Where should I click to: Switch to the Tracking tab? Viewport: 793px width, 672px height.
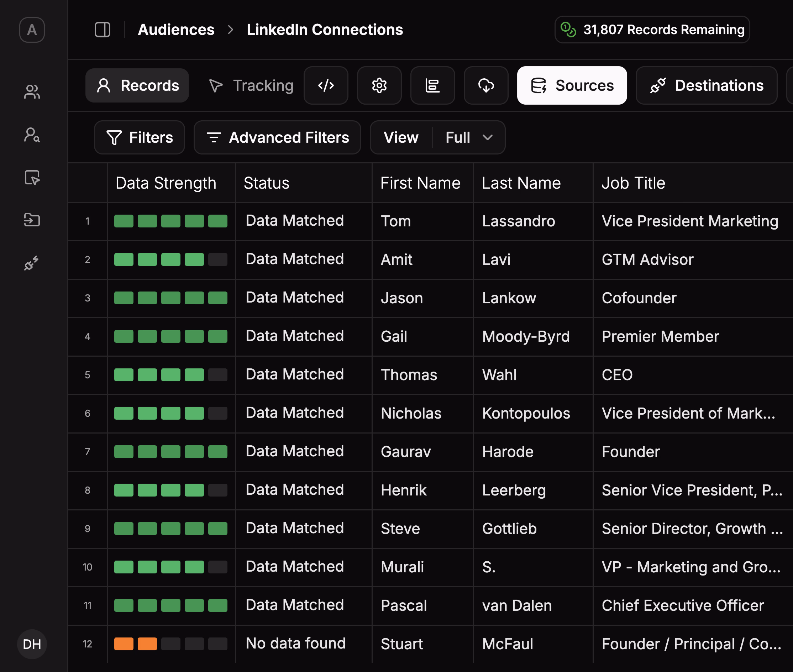(x=251, y=85)
